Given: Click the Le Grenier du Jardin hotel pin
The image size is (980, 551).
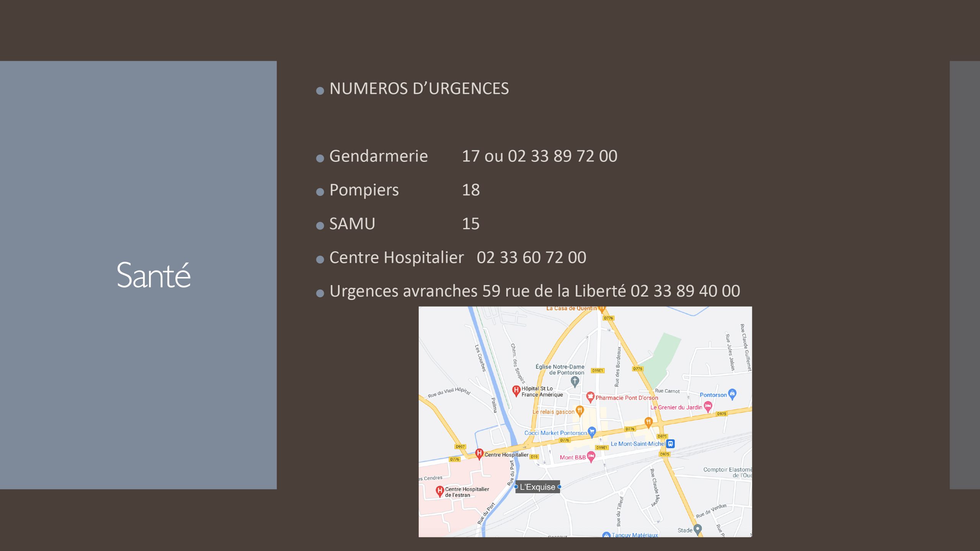Looking at the screenshot, I should tap(708, 406).
